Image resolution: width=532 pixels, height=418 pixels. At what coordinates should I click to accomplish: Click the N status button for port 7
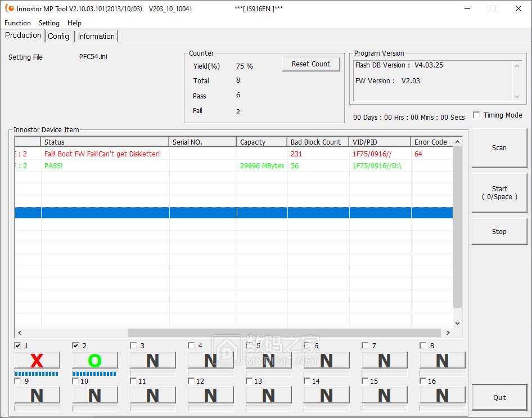click(385, 360)
